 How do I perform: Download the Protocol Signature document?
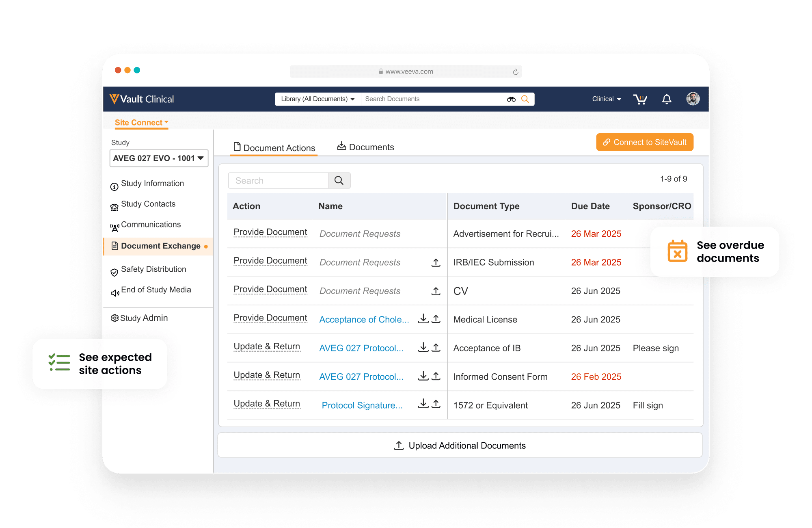coord(423,404)
